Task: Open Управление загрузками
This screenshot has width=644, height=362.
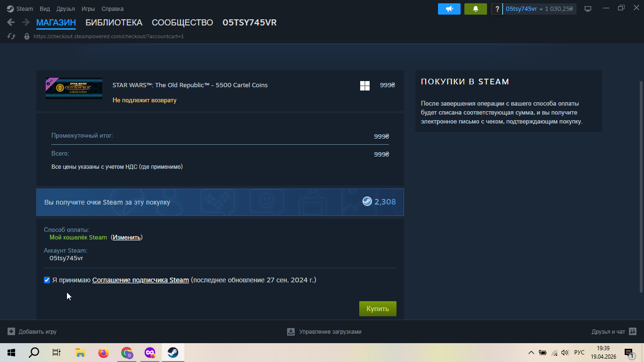Action: (x=330, y=332)
